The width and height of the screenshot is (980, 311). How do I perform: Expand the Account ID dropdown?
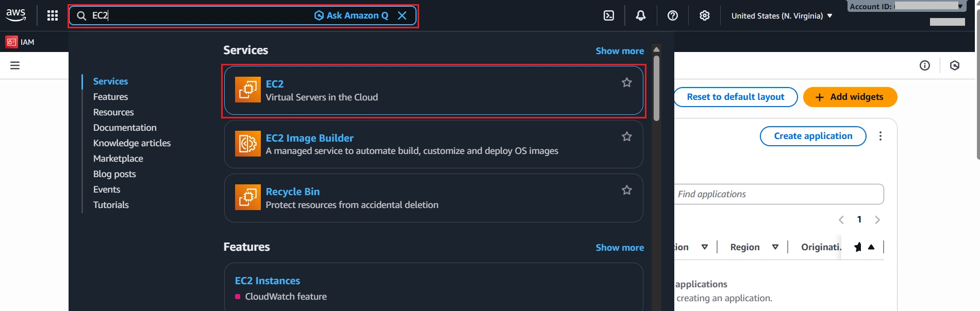907,6
